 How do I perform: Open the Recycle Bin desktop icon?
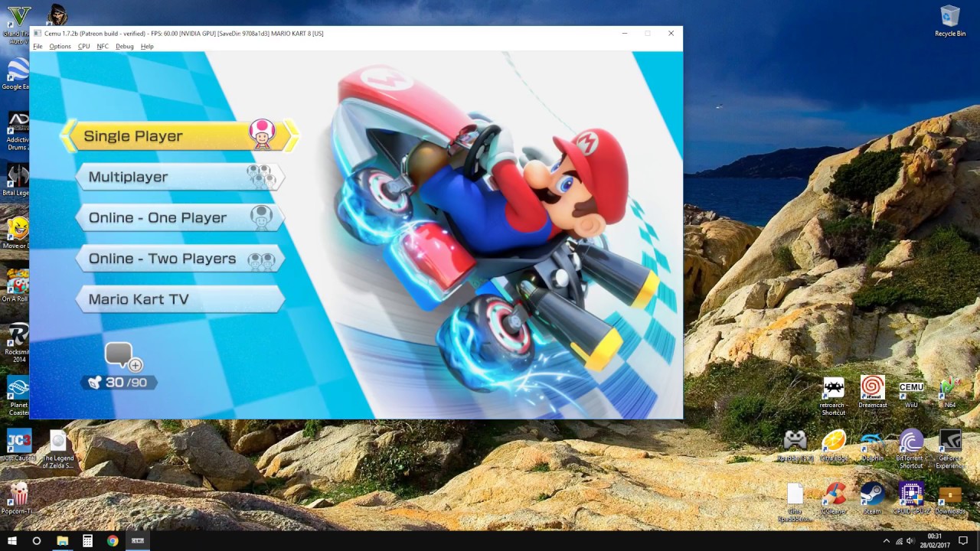[x=950, y=21]
